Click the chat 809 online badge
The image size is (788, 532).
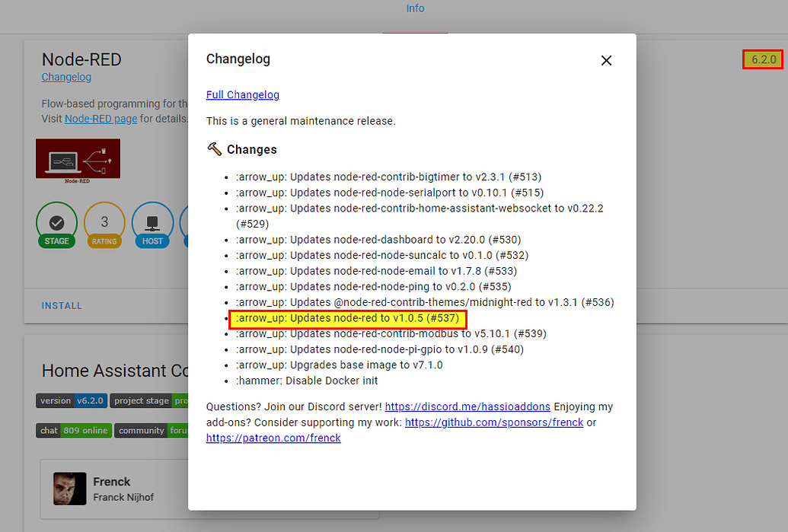click(x=73, y=430)
